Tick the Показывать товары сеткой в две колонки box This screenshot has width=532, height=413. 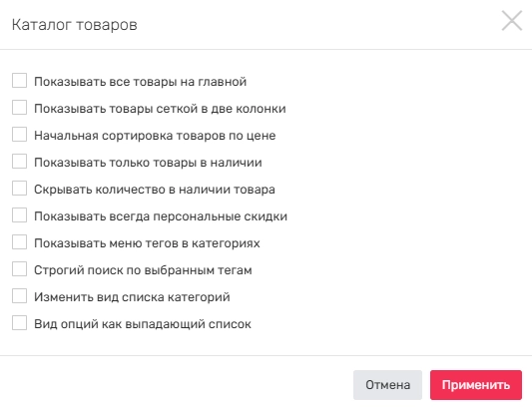[19, 108]
